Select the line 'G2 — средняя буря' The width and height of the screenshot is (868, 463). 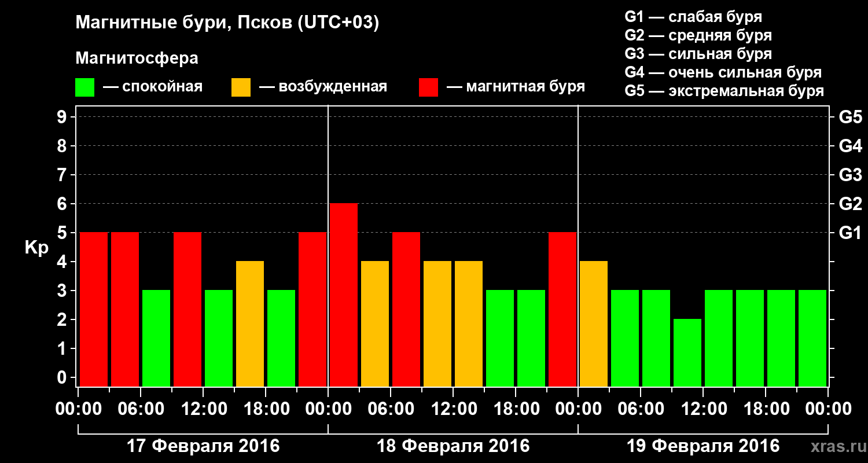[x=698, y=35]
